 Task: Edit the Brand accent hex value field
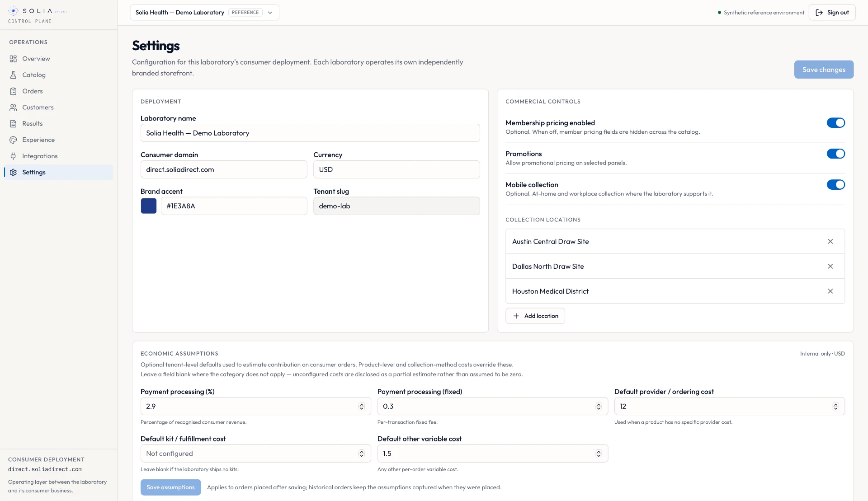click(234, 206)
